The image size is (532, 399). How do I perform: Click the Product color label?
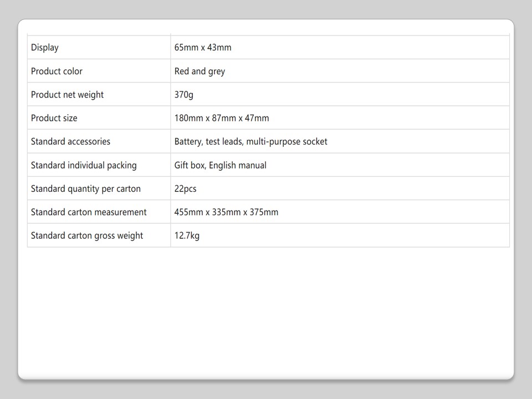[x=57, y=71]
